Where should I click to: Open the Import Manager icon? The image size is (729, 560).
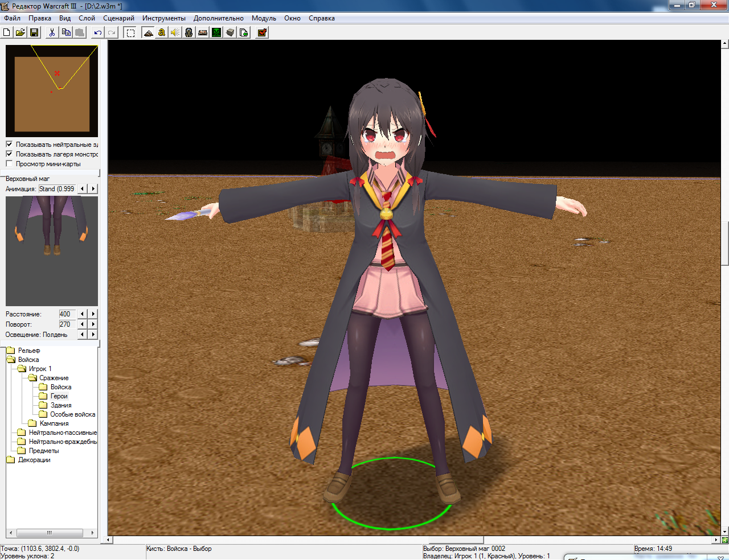point(244,32)
